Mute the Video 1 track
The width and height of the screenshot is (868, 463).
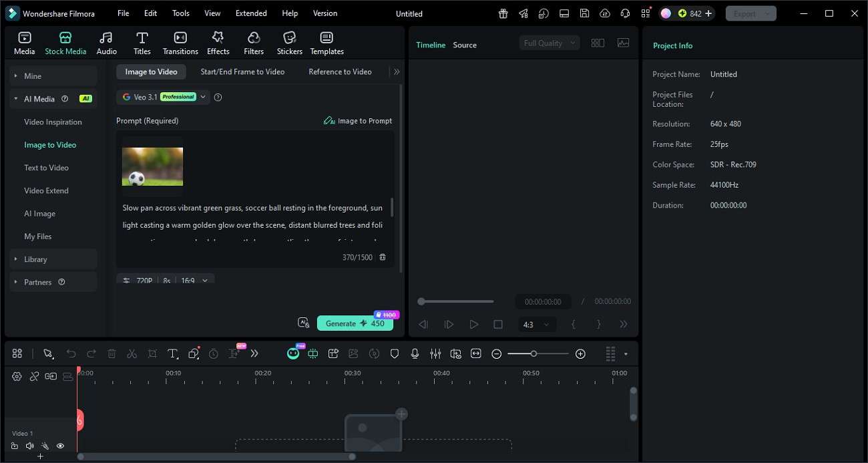coord(29,446)
